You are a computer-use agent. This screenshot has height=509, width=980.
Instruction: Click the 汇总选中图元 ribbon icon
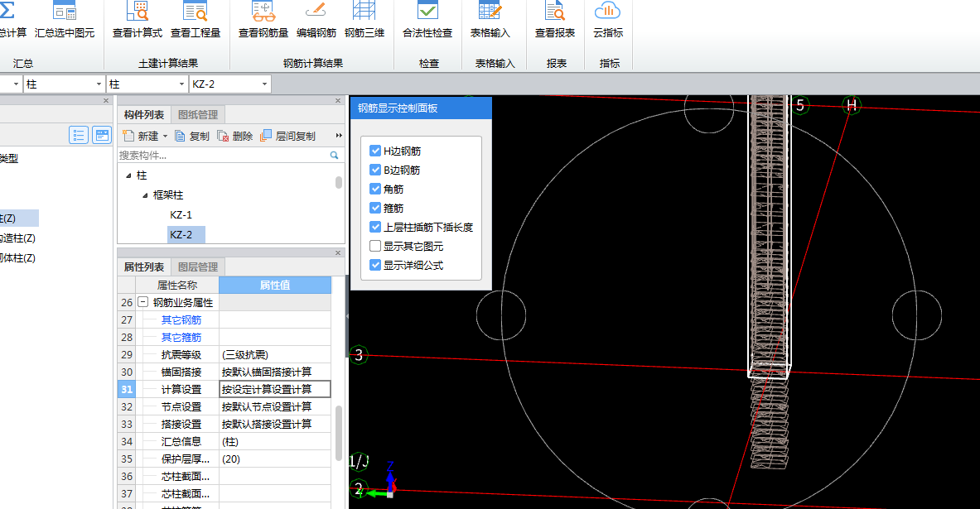65,12
